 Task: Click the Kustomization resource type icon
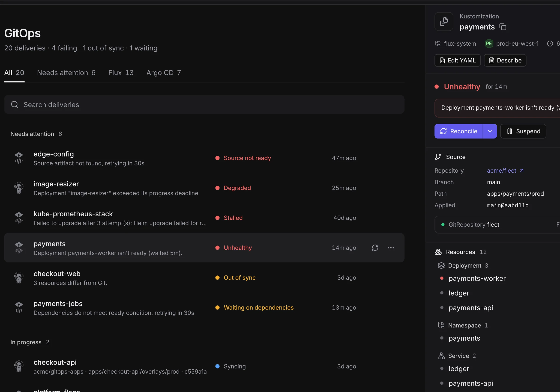(444, 21)
